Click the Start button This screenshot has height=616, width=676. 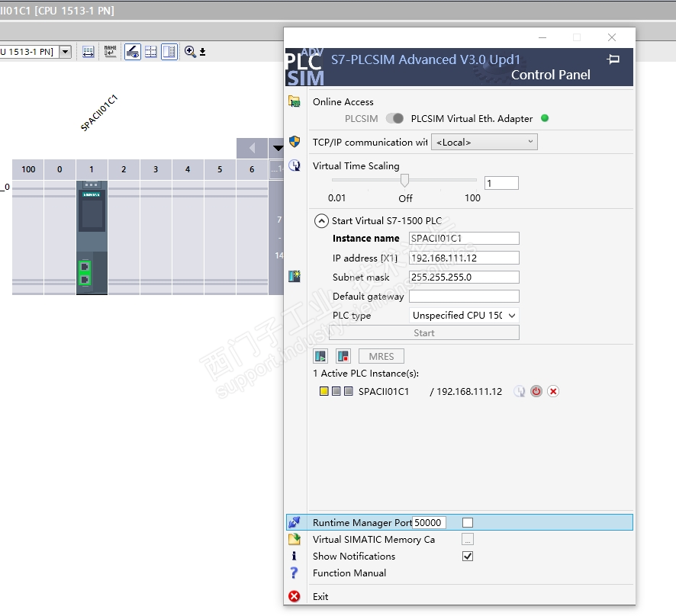coord(424,332)
